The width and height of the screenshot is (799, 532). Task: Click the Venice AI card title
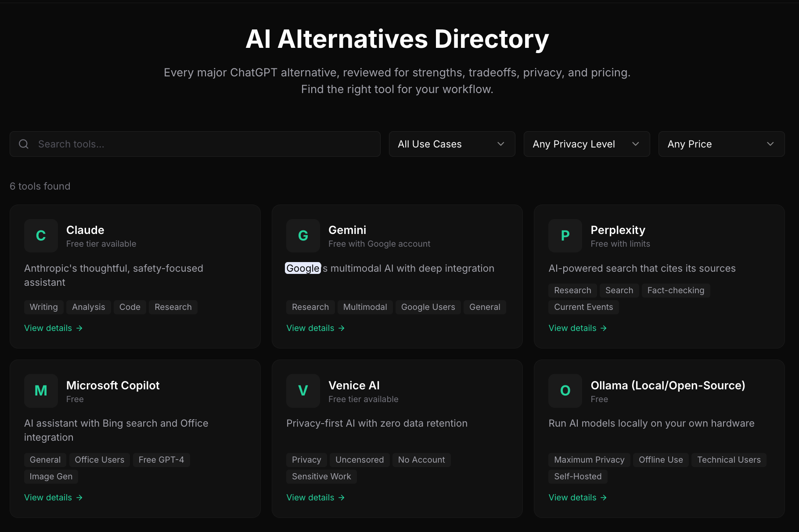(x=354, y=385)
